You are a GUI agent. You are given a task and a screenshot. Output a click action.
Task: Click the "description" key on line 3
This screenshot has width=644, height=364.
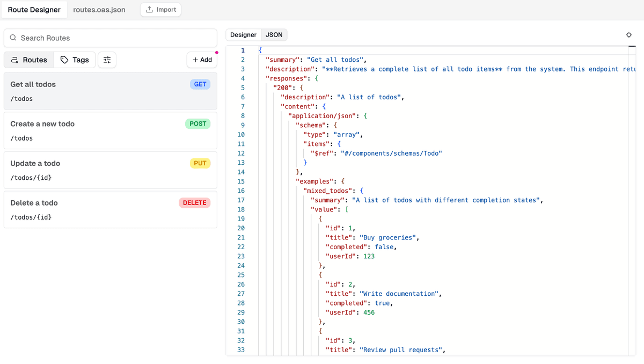click(x=290, y=69)
